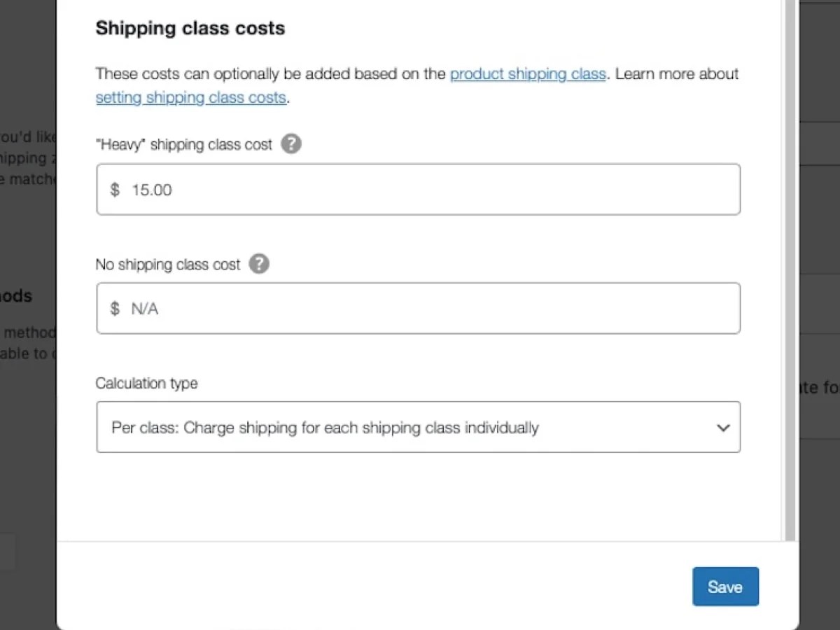
Task: Click the Calculation type label
Action: (x=146, y=383)
